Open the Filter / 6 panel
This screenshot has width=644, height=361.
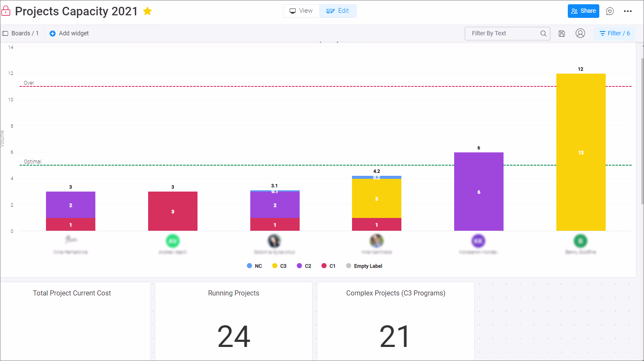click(x=615, y=33)
